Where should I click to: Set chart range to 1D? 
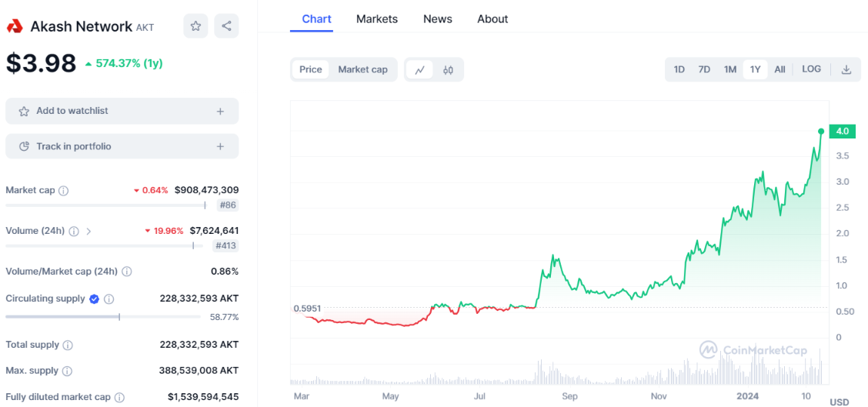(679, 70)
